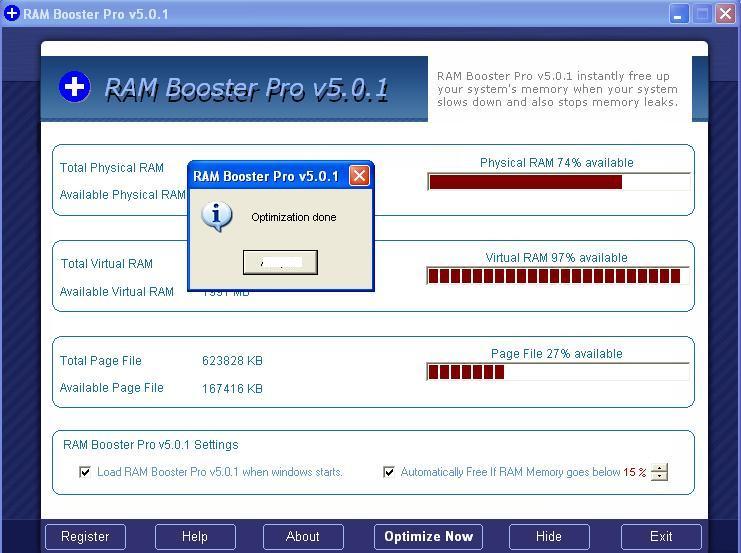Click the Total Physical RAM label
741x553 pixels.
(x=112, y=168)
